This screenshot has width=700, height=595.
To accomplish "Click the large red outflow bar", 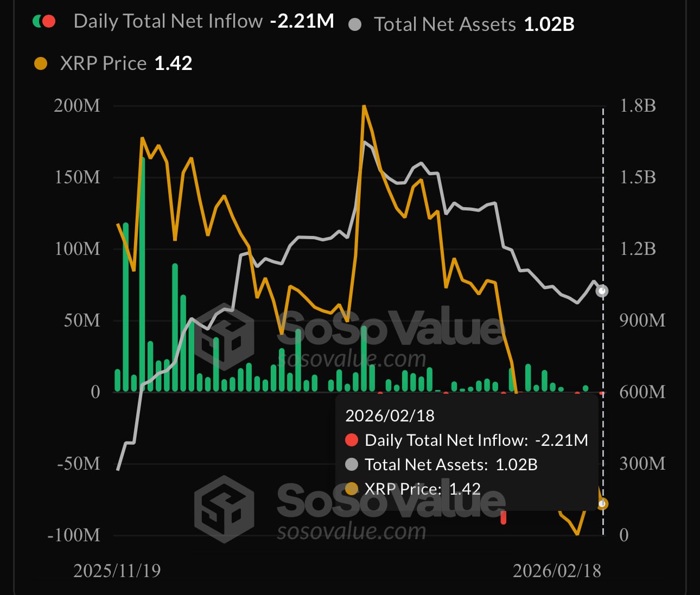I will coord(504,517).
